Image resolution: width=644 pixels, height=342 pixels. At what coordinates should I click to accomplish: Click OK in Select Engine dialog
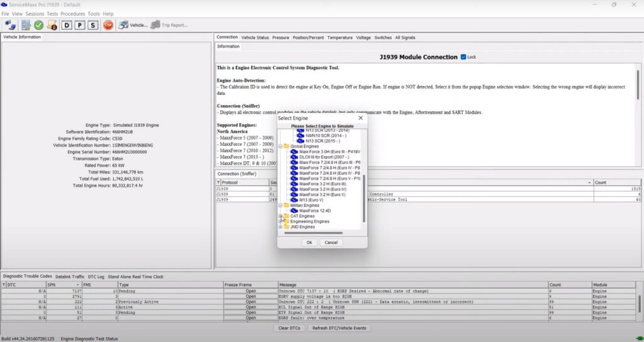[309, 242]
